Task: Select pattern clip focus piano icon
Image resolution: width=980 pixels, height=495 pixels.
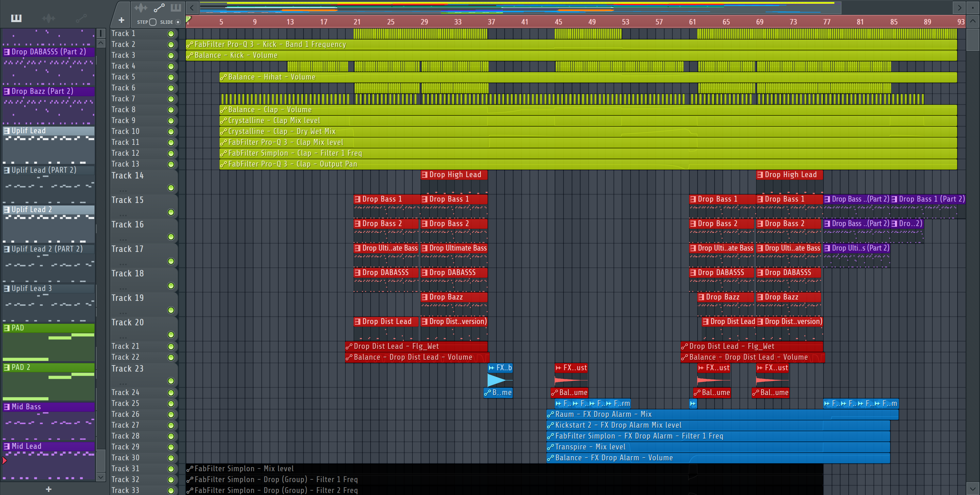Action: (x=176, y=7)
